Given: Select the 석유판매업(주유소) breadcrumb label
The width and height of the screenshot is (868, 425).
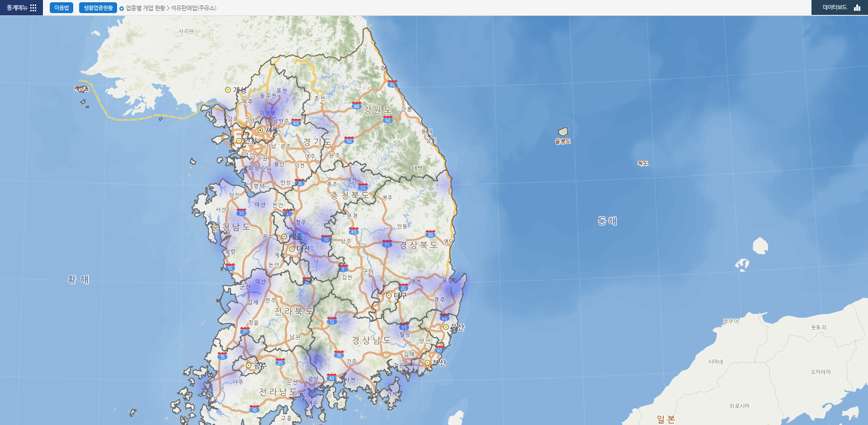Looking at the screenshot, I should 193,8.
